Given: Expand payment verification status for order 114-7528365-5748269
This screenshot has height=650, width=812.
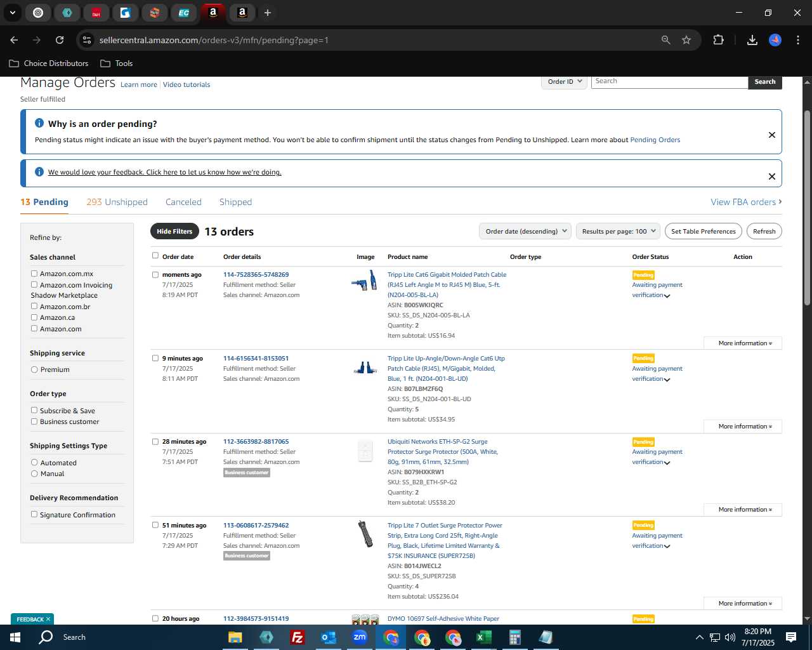Looking at the screenshot, I should click(667, 296).
